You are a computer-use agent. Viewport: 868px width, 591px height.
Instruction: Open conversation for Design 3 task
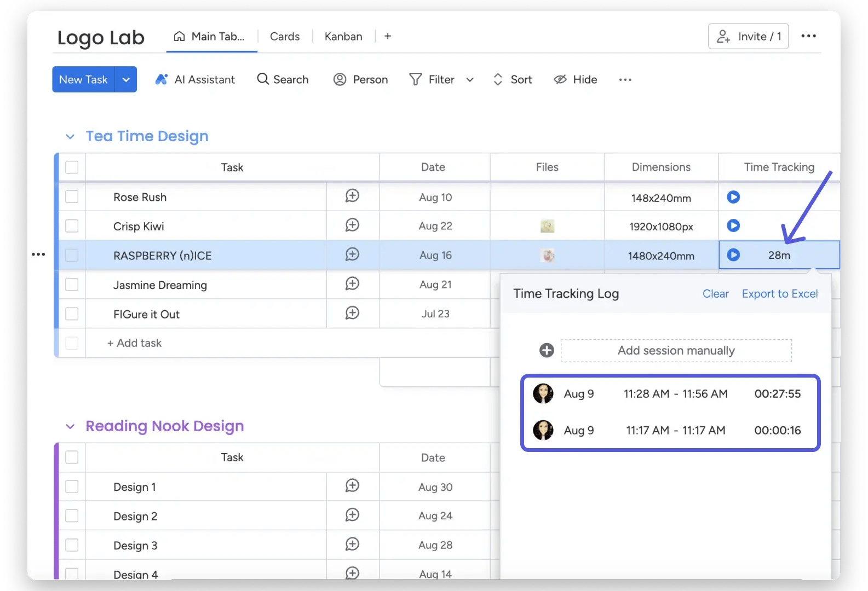[352, 544]
